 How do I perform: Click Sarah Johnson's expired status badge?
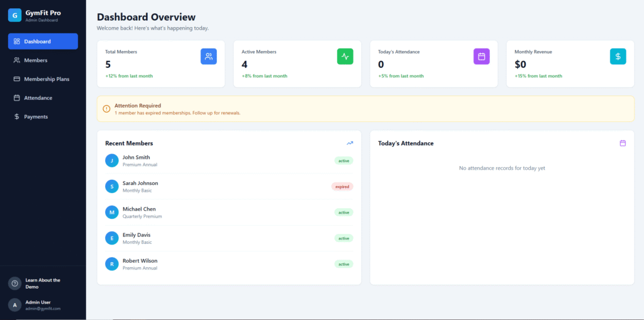pos(342,187)
